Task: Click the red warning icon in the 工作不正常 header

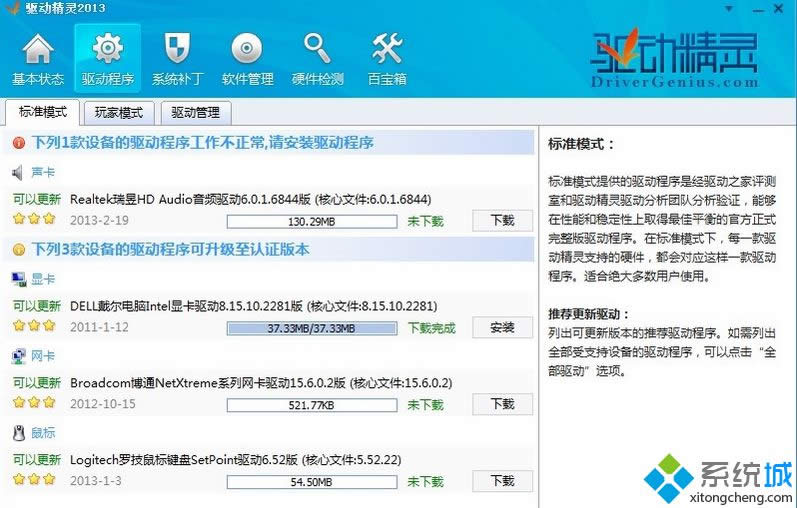Action: (x=19, y=143)
